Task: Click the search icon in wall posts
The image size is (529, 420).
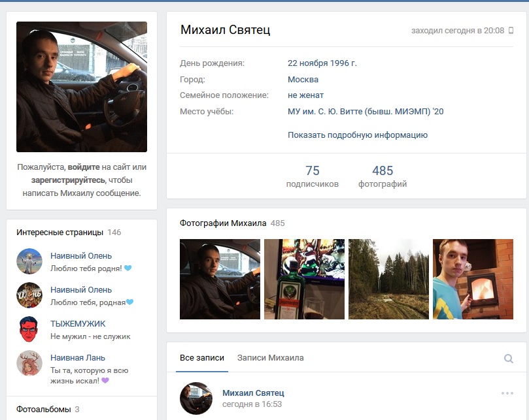Action: pos(508,359)
